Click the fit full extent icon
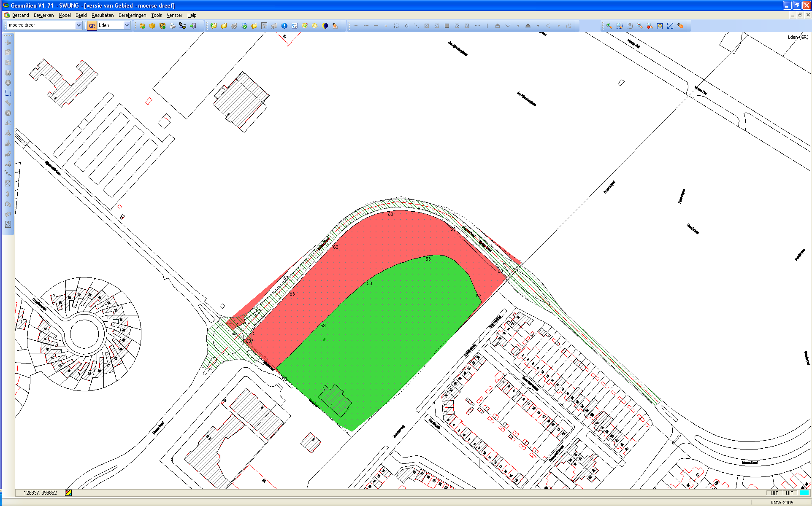812x506 pixels. coord(670,26)
